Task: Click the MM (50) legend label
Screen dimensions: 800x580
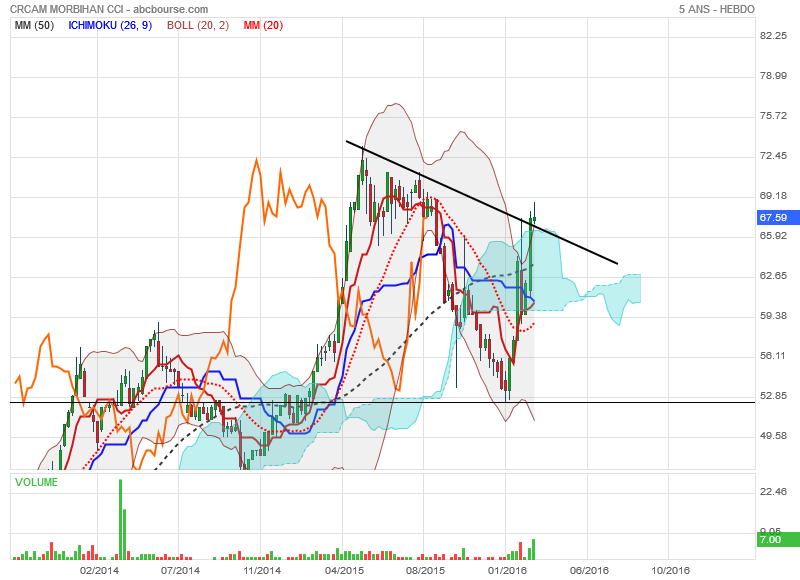Action: pyautogui.click(x=34, y=26)
